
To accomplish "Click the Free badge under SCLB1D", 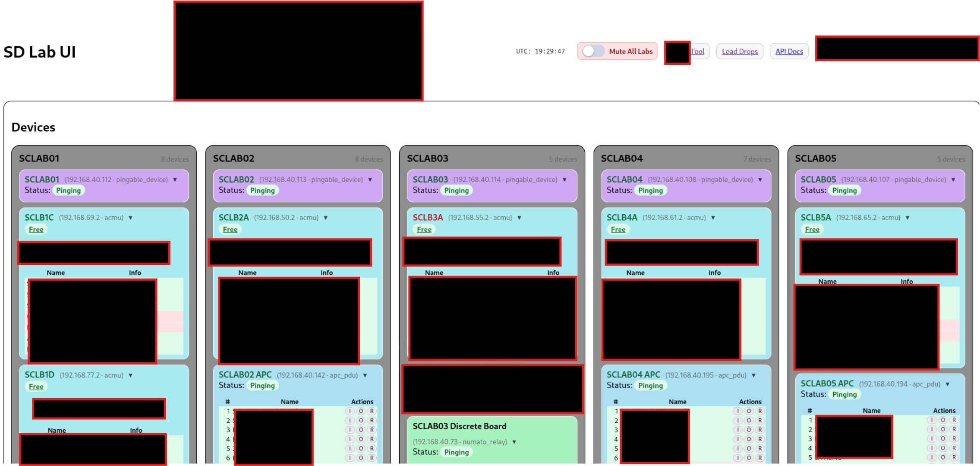I will click(36, 386).
